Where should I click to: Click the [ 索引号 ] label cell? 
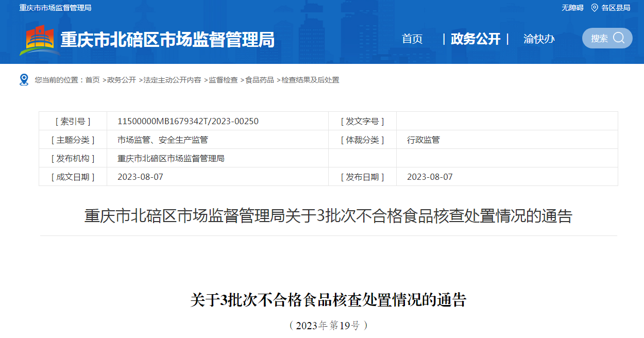coord(73,121)
